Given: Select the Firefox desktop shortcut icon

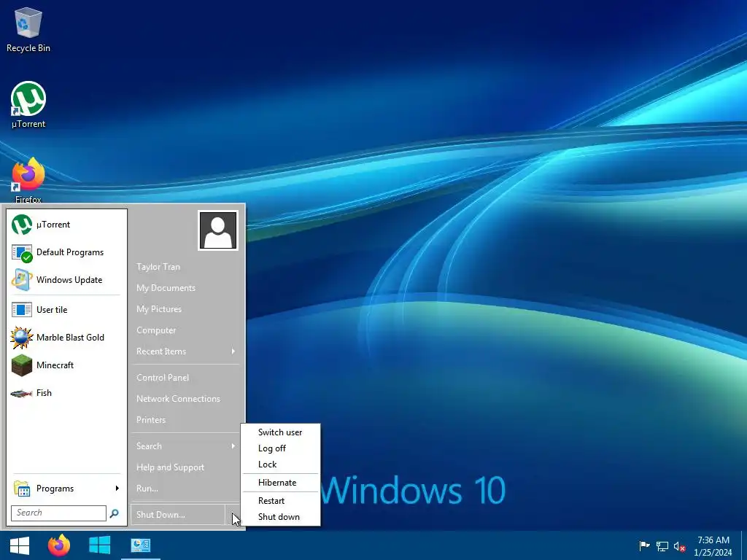Looking at the screenshot, I should pyautogui.click(x=28, y=180).
